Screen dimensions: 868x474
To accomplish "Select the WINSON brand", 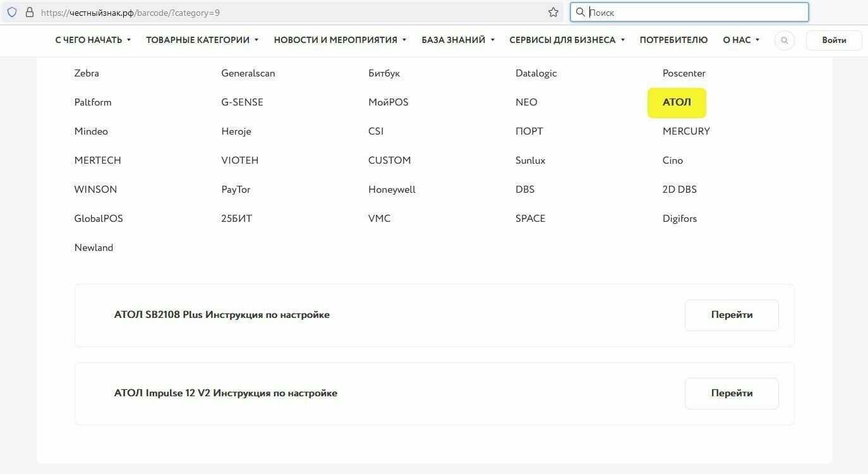I will tap(95, 190).
